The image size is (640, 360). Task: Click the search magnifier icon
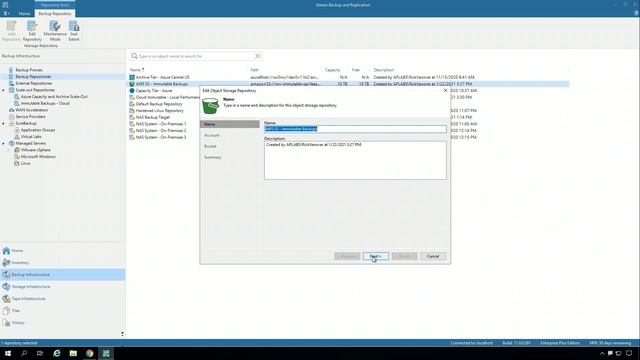pyautogui.click(x=134, y=56)
